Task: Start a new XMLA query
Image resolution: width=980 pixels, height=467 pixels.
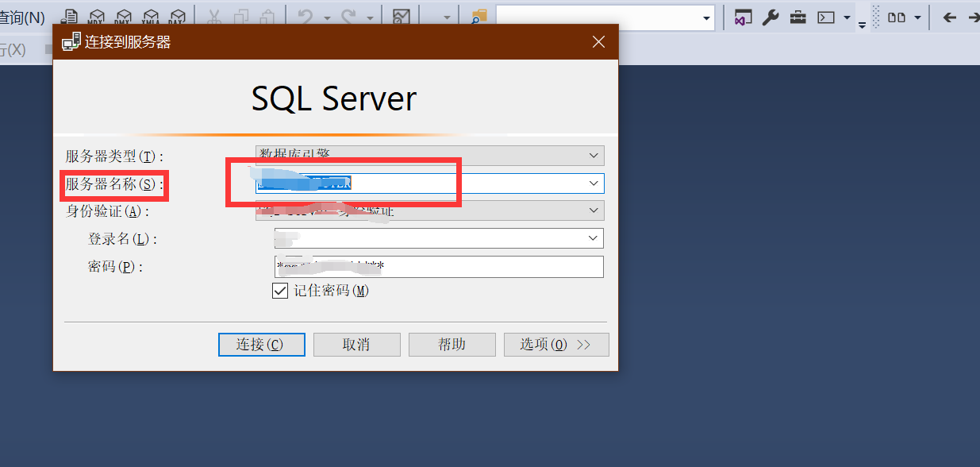Action: coord(150,17)
